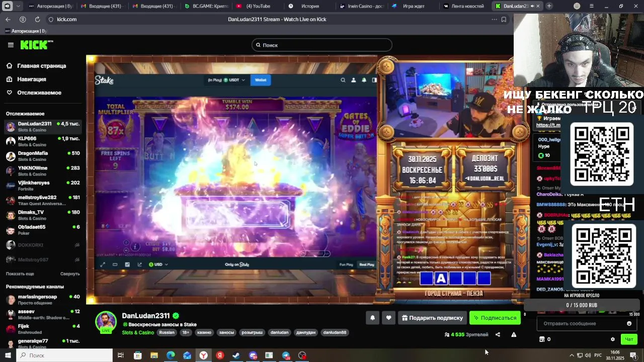644x362 pixels.
Task: Open Fijek recommended channel
Action: (43, 329)
